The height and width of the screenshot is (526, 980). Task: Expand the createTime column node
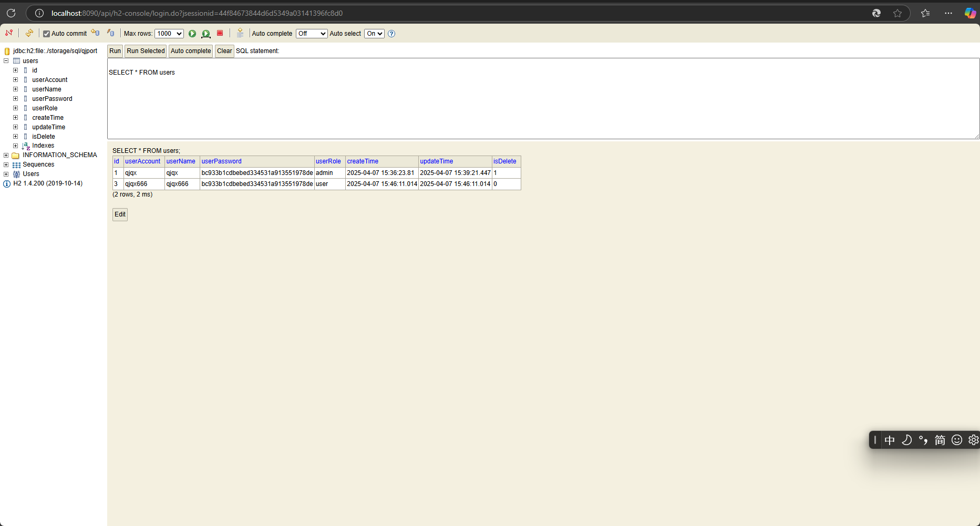(16, 118)
